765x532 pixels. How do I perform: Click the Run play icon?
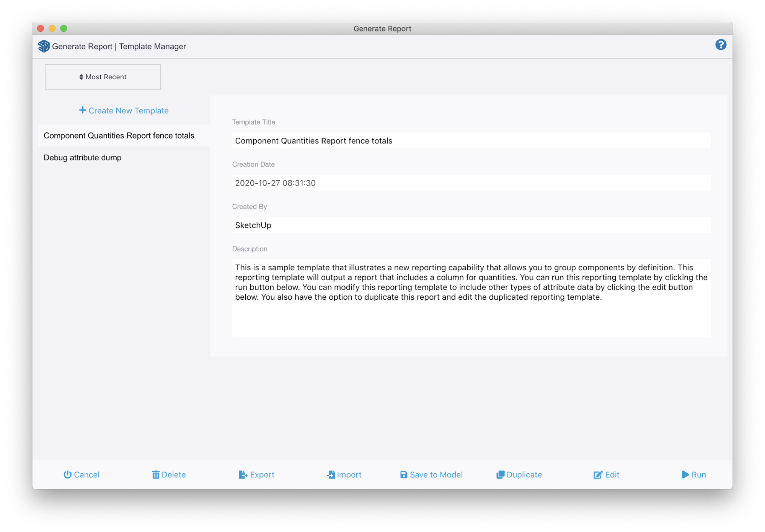685,475
